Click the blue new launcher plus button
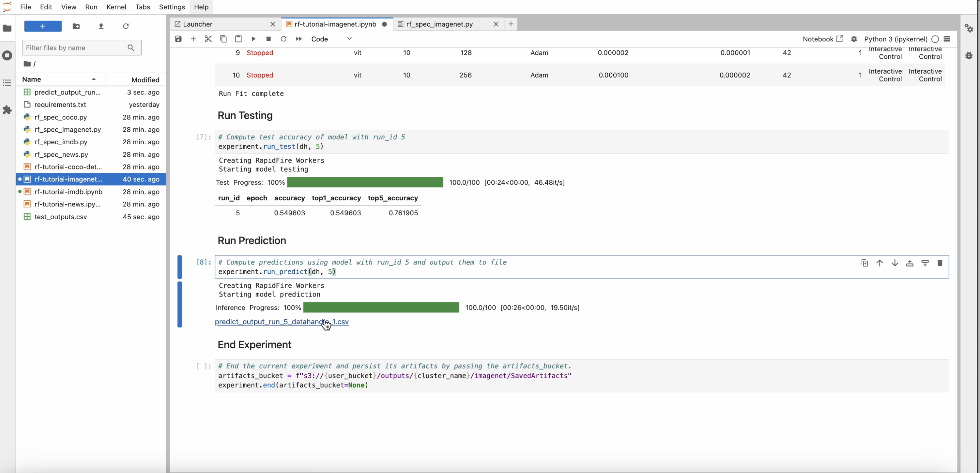Screen dimensions: 980x473 click(43, 26)
